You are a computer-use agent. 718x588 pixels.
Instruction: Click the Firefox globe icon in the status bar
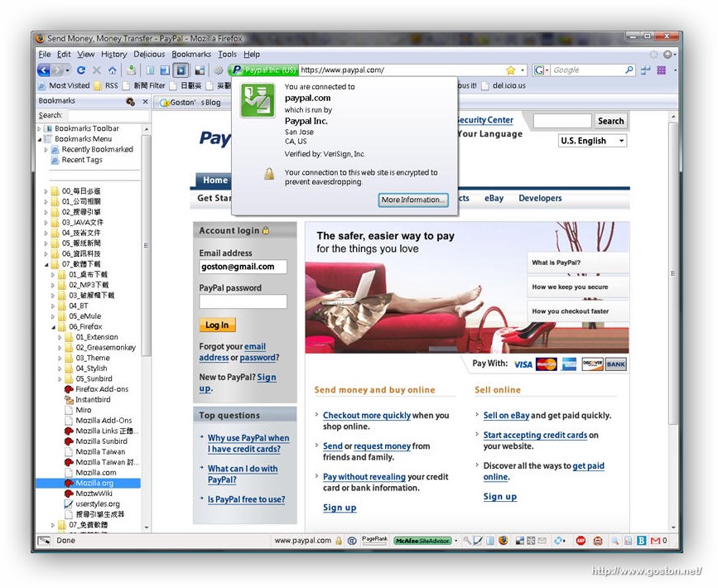(x=504, y=541)
